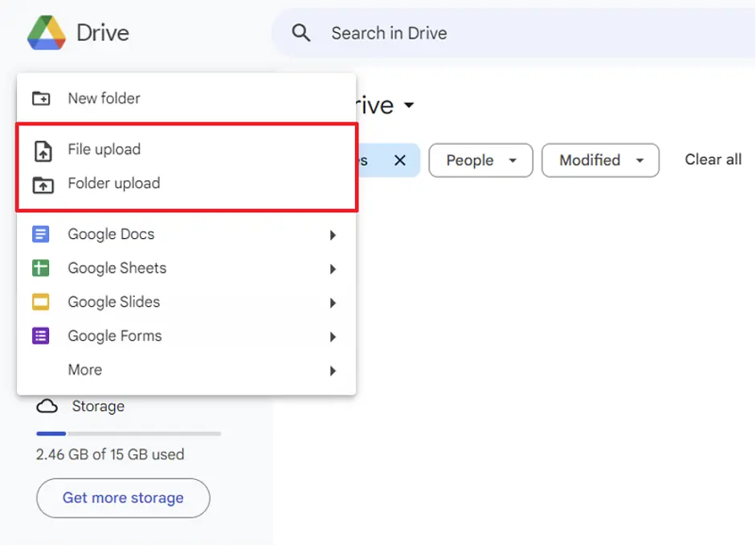Expand the Google Sheets submenu arrow
This screenshot has width=756, height=546.
tap(333, 269)
